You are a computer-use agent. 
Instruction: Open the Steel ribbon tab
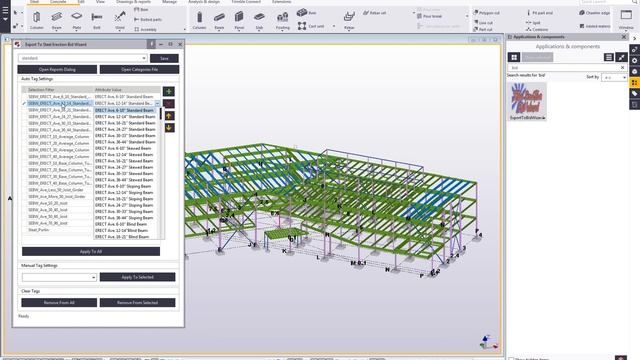tap(35, 2)
